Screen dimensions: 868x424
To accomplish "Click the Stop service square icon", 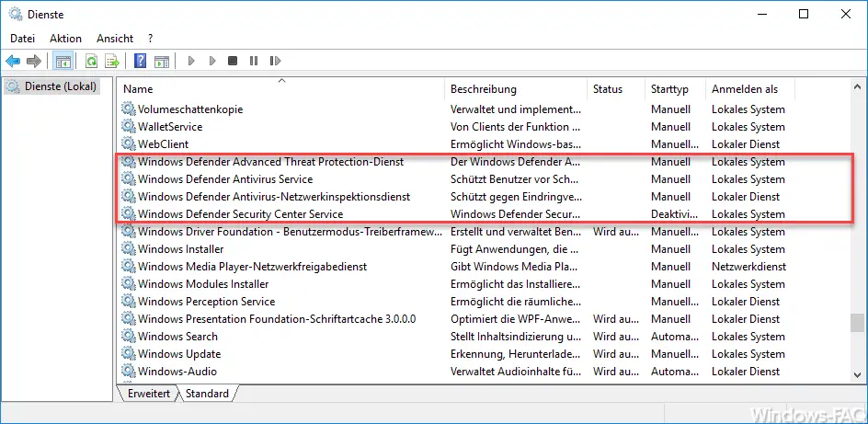I will 233,61.
